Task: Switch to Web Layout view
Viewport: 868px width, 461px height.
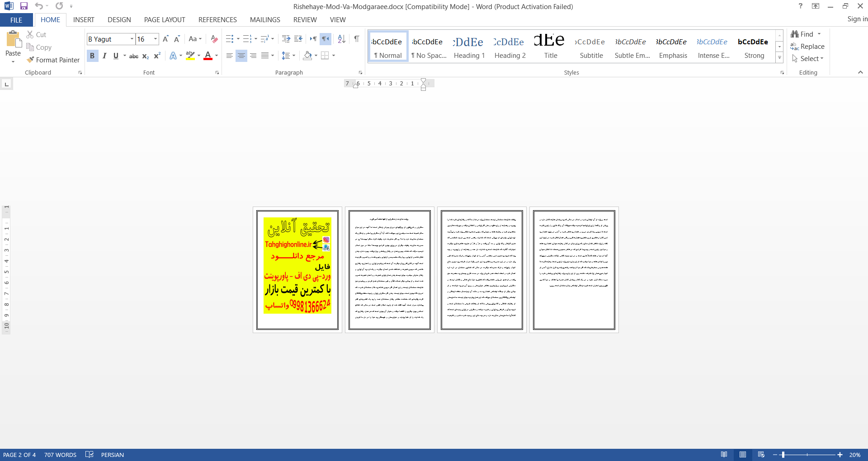Action: pos(761,455)
